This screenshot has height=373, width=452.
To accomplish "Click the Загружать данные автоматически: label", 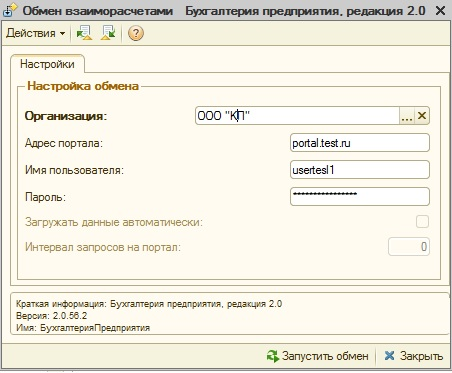I will (114, 222).
